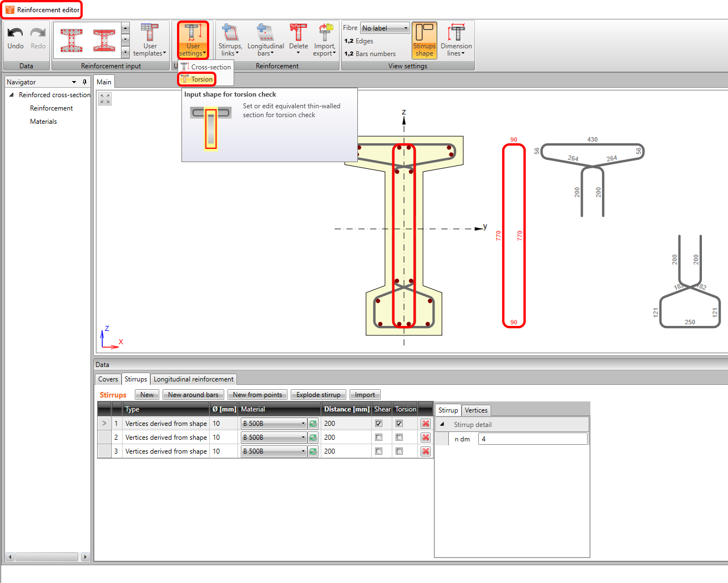Click material edit icon for stirrup 2

314,438
